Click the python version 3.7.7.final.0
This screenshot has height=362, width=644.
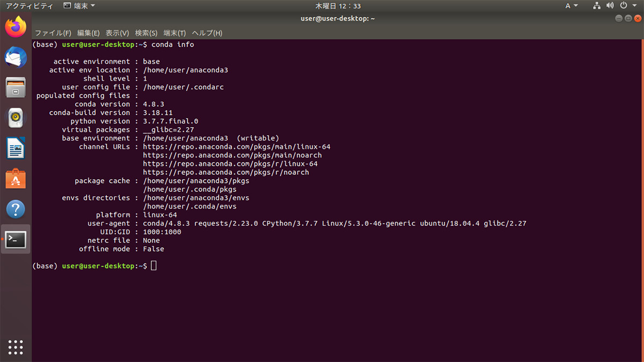point(171,121)
